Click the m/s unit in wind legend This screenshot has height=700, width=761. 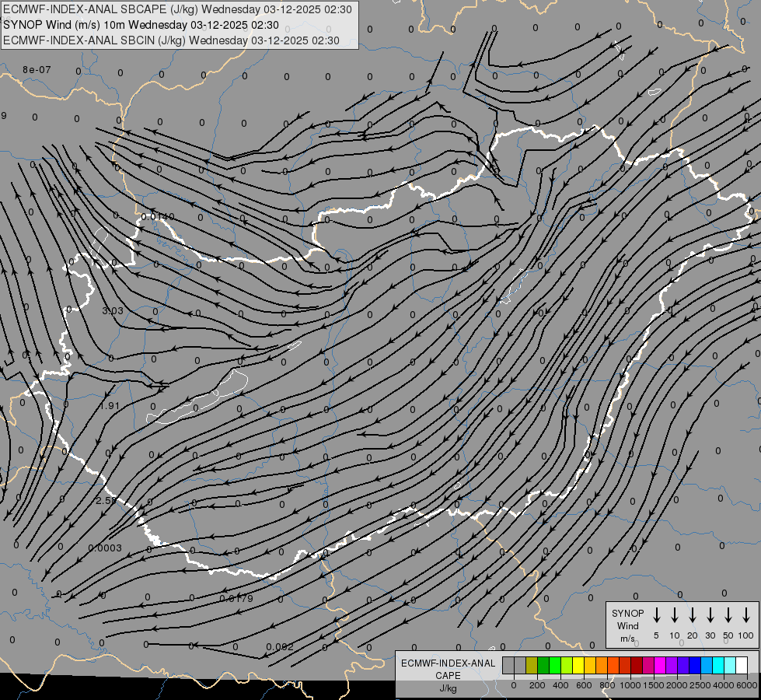(627, 639)
